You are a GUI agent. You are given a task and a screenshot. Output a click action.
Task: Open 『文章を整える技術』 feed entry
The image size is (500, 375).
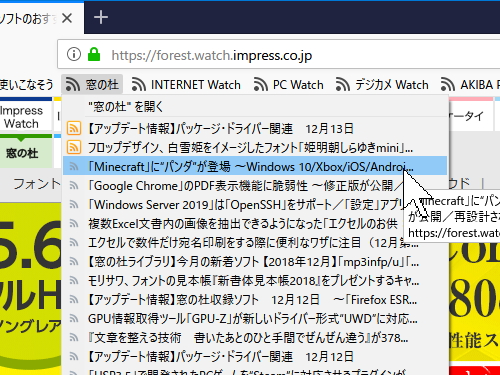click(x=255, y=338)
